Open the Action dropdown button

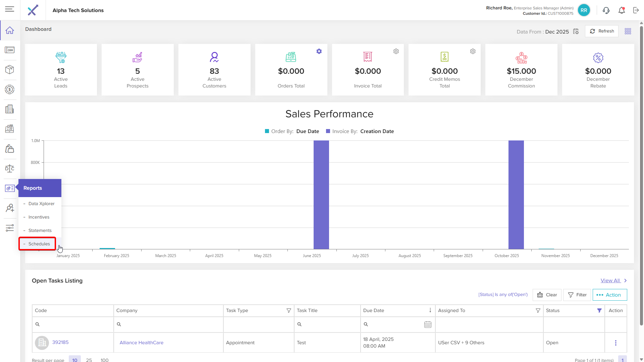pyautogui.click(x=609, y=295)
